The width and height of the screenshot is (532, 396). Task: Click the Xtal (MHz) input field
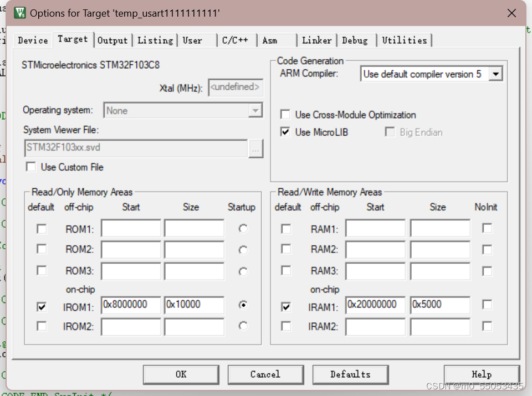click(x=236, y=88)
